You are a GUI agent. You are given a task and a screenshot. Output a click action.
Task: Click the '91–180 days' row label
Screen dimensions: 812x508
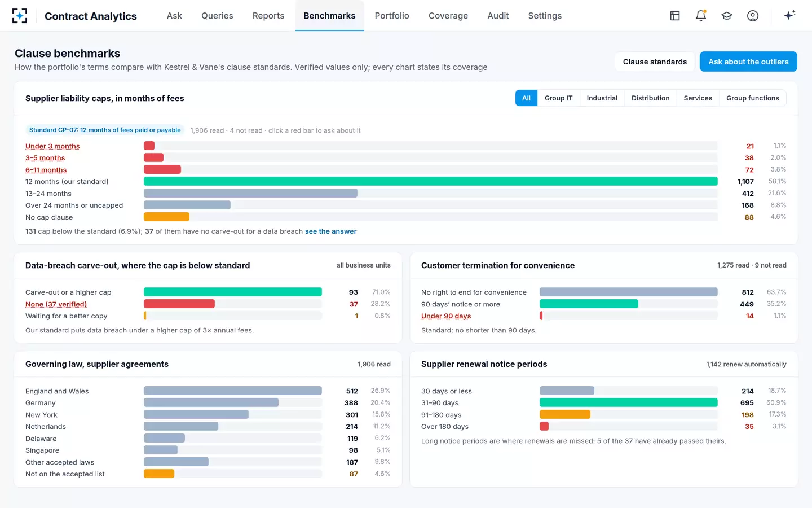(x=441, y=415)
